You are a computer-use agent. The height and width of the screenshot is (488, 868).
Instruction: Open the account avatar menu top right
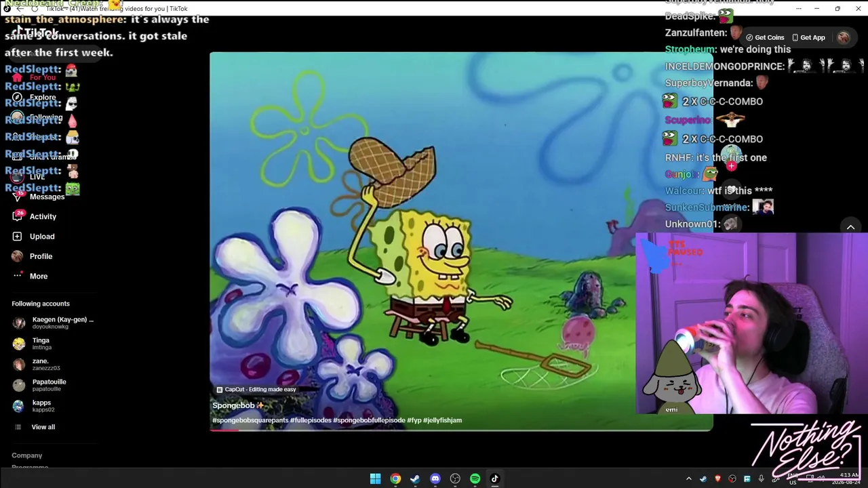coord(844,38)
